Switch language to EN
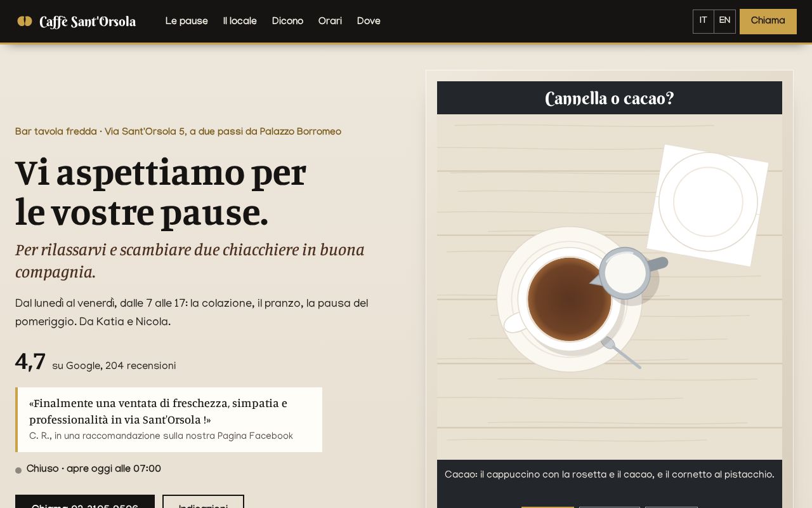 [724, 22]
